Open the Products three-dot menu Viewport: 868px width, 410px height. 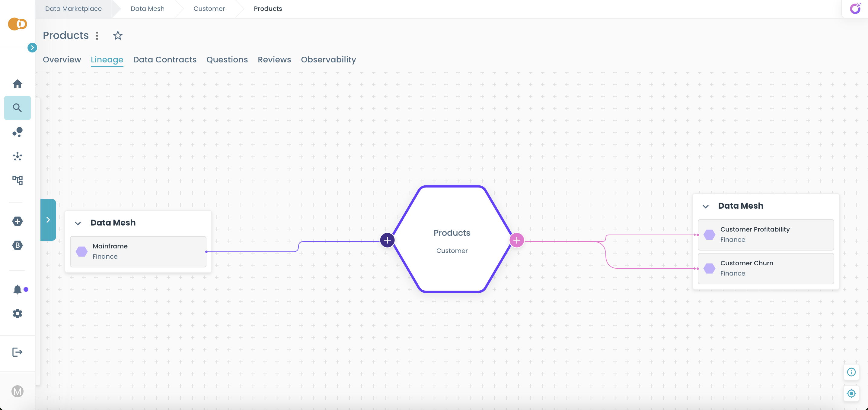point(97,35)
